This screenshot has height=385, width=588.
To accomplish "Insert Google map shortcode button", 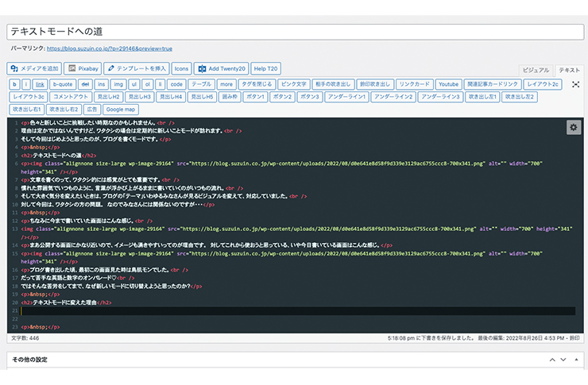I will point(120,109).
